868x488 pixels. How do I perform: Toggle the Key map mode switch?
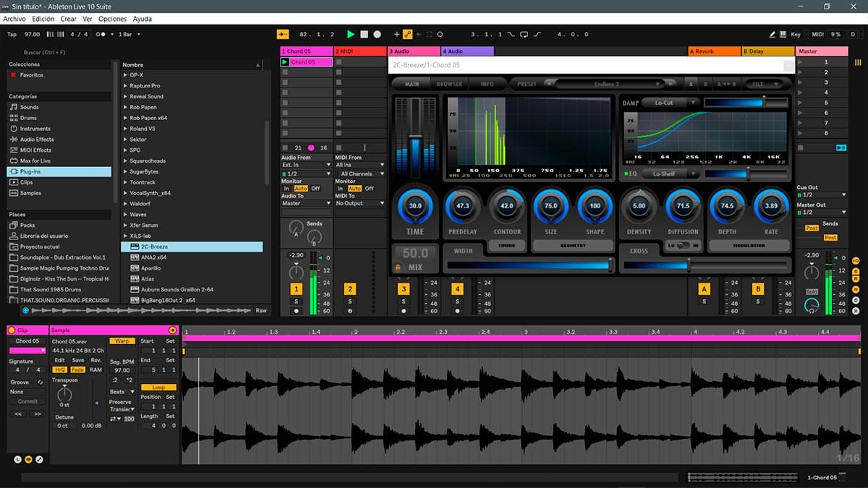coord(796,34)
